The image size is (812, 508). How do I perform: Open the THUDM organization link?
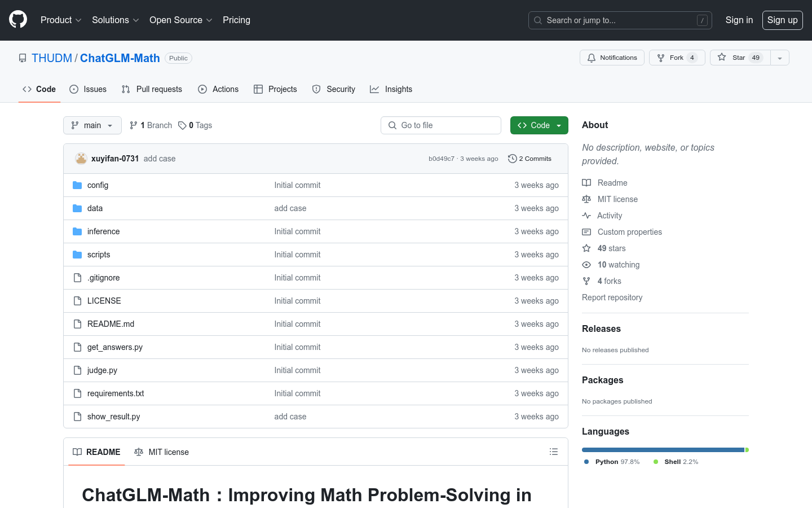tap(52, 58)
